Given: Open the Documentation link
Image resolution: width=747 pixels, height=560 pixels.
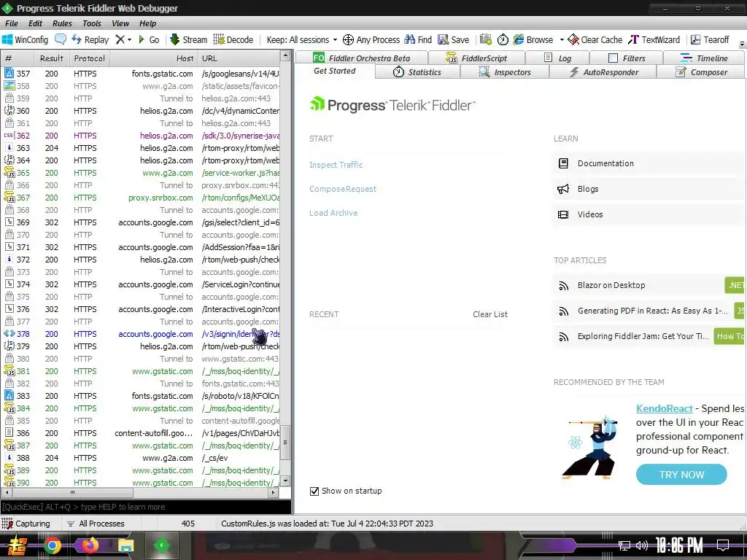Looking at the screenshot, I should click(649, 163).
